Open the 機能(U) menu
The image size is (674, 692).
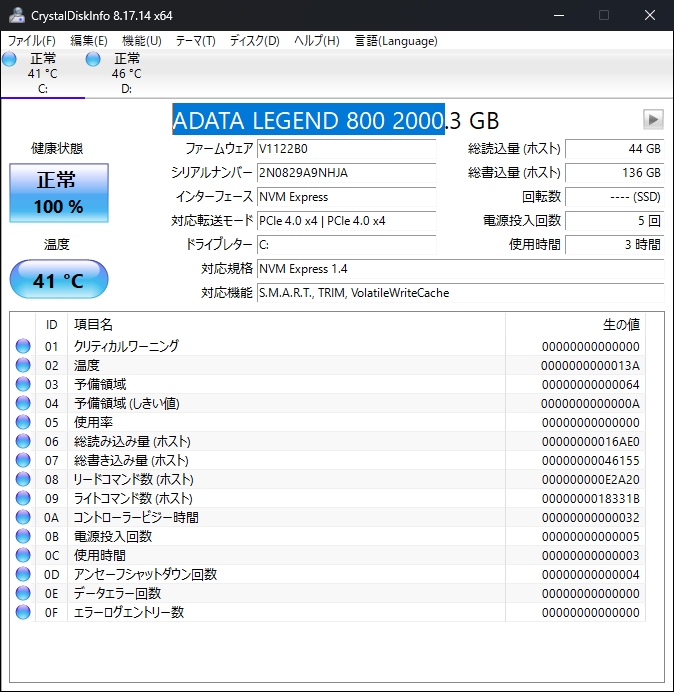[142, 41]
